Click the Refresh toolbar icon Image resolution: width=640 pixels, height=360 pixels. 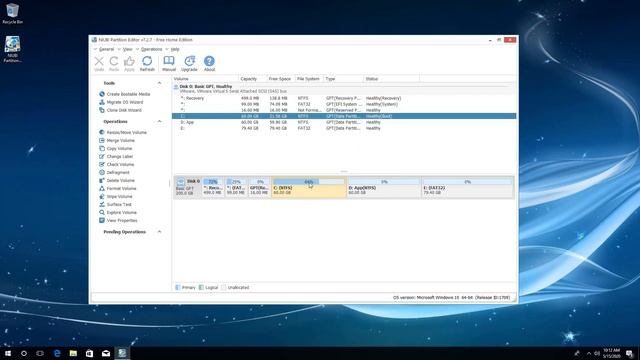tap(147, 61)
